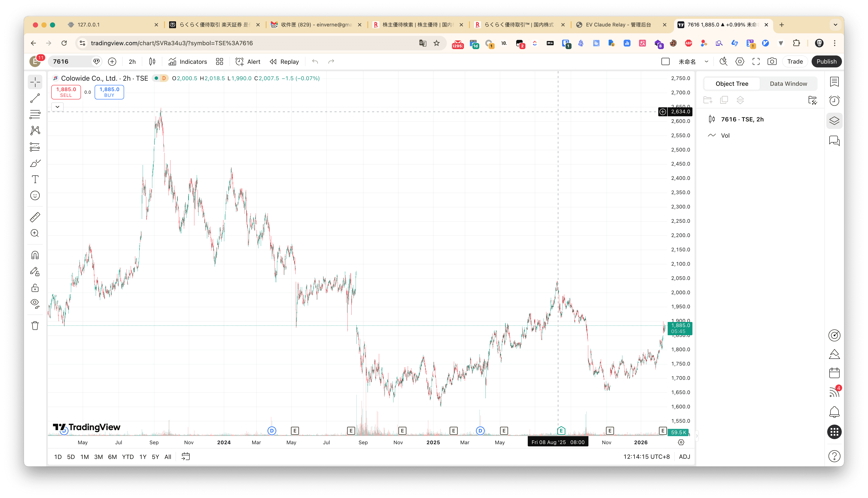Image resolution: width=868 pixels, height=498 pixels.
Task: Select the Trend Line drawing tool
Action: pyautogui.click(x=35, y=99)
